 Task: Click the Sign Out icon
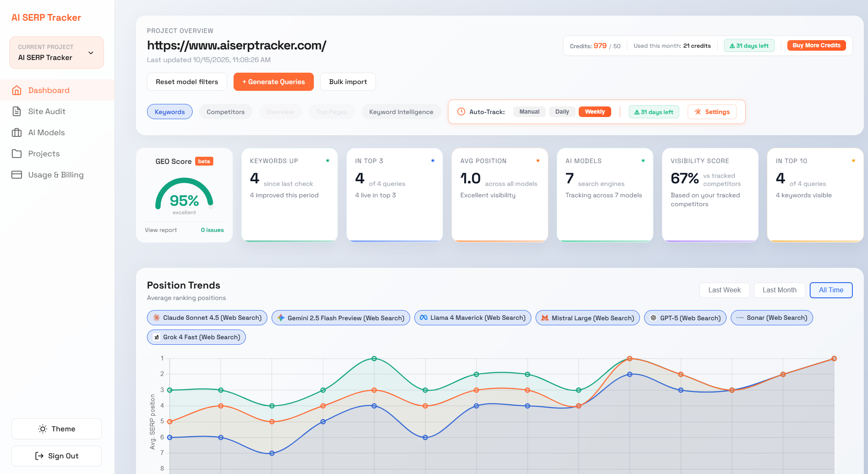[x=38, y=456]
